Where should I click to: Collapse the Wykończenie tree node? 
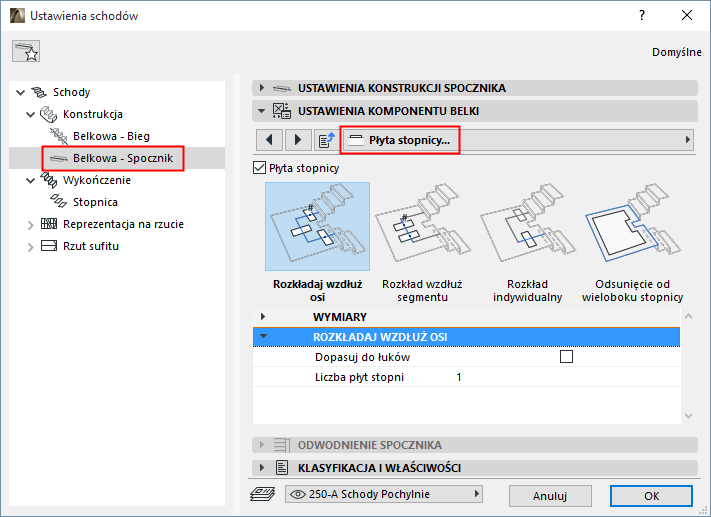point(31,180)
